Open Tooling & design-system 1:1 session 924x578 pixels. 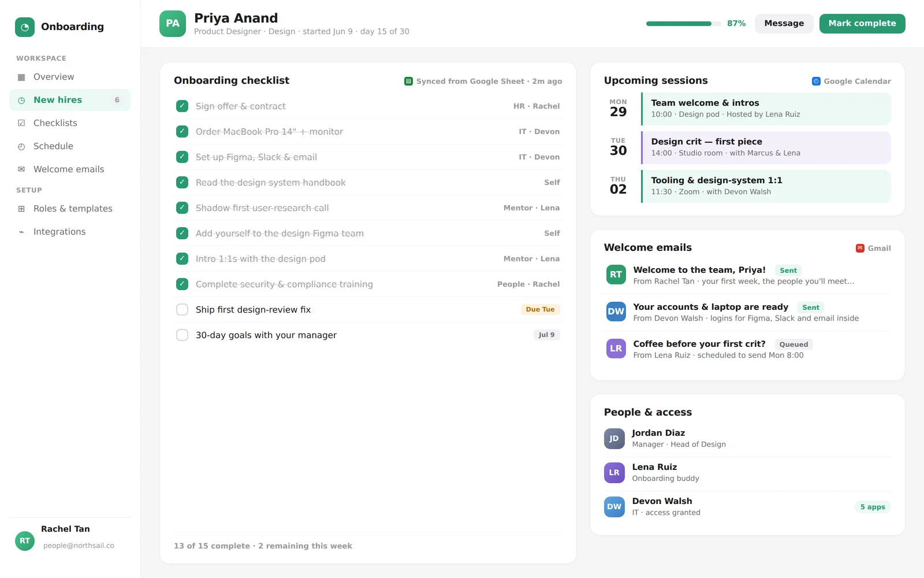[766, 186]
